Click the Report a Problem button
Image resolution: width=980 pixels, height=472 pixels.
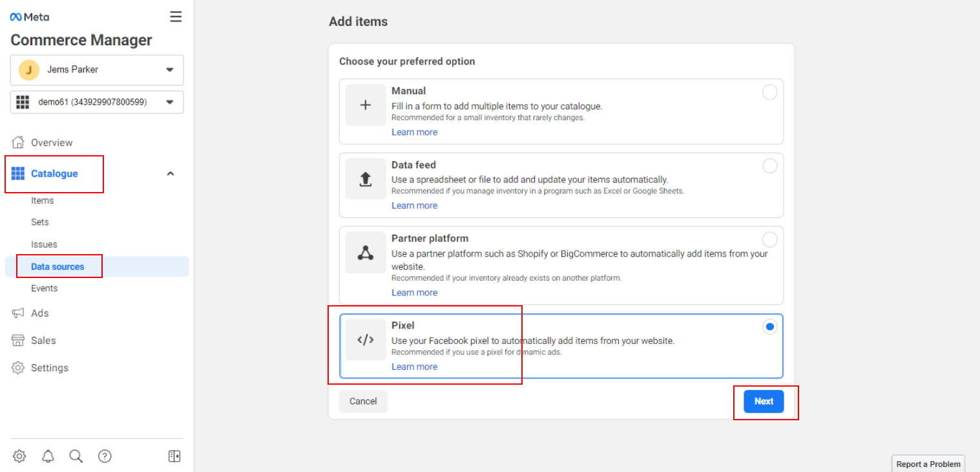coord(928,464)
